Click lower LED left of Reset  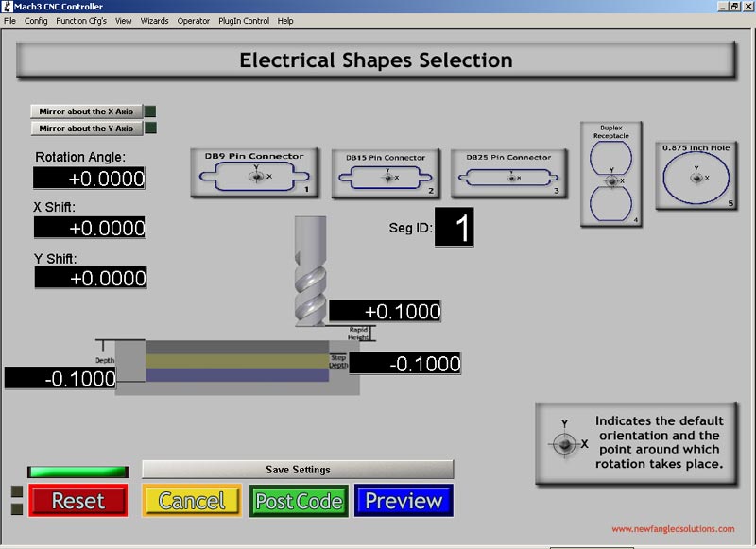17,509
